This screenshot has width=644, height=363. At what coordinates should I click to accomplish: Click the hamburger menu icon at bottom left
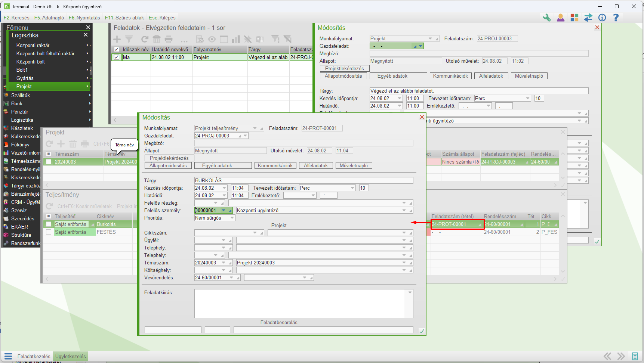pos(8,356)
